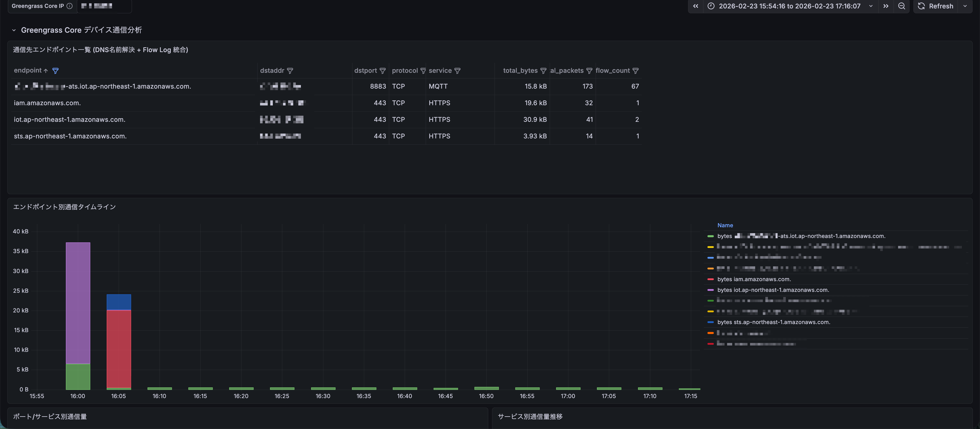Click the service column filter icon

pos(457,71)
